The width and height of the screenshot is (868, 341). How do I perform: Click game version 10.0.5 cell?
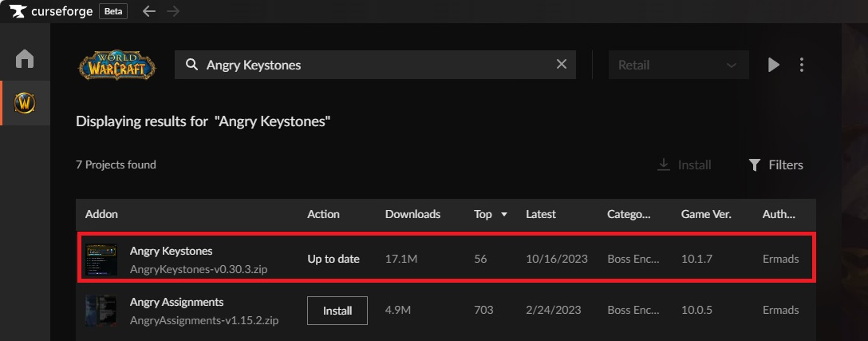pos(697,310)
